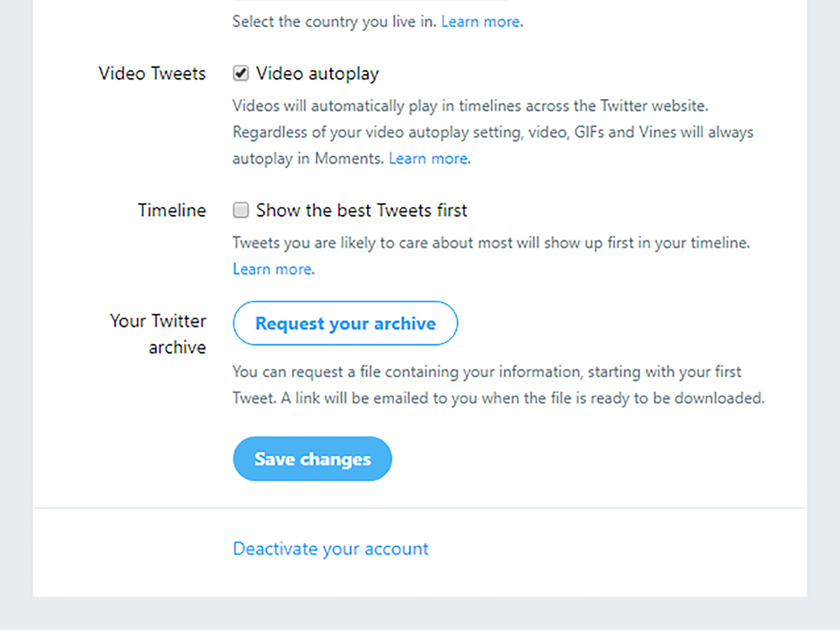The width and height of the screenshot is (840, 630).
Task: Click empty space right of Save changes button
Action: click(x=590, y=459)
